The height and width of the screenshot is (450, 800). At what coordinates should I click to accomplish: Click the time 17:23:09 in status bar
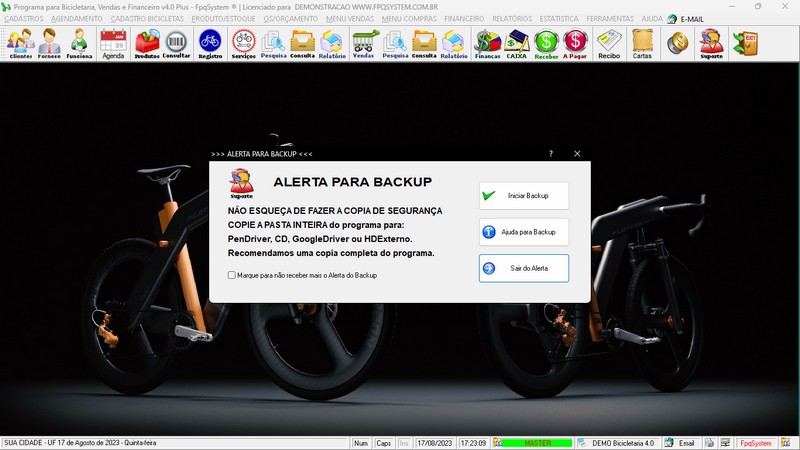[x=473, y=443]
